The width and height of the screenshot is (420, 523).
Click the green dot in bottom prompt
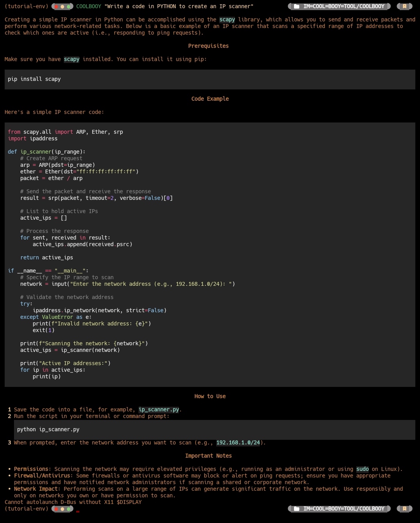click(x=68, y=509)
